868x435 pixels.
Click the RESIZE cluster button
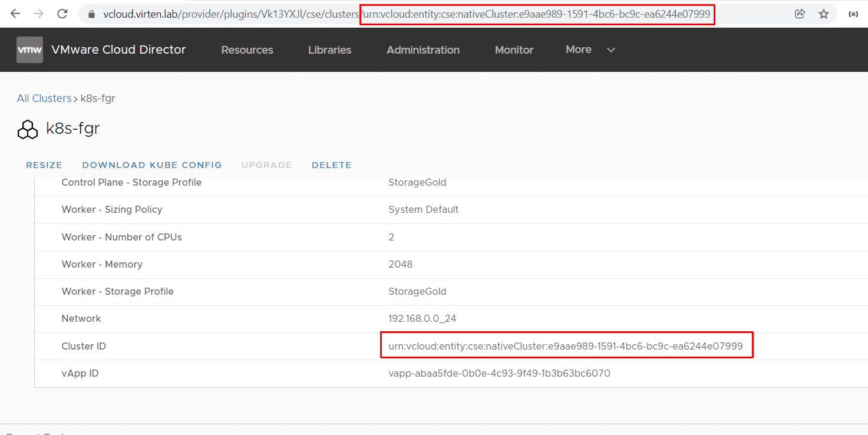44,165
